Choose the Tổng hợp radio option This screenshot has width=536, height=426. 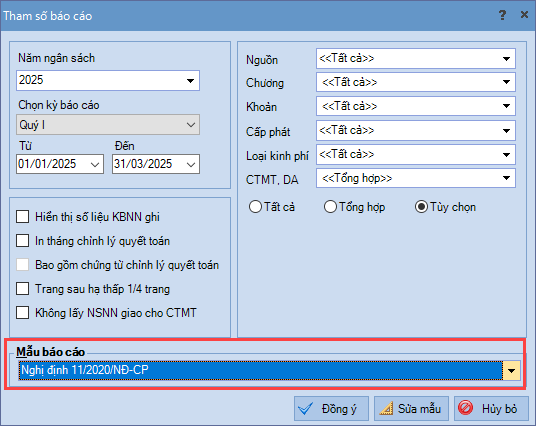tap(330, 207)
